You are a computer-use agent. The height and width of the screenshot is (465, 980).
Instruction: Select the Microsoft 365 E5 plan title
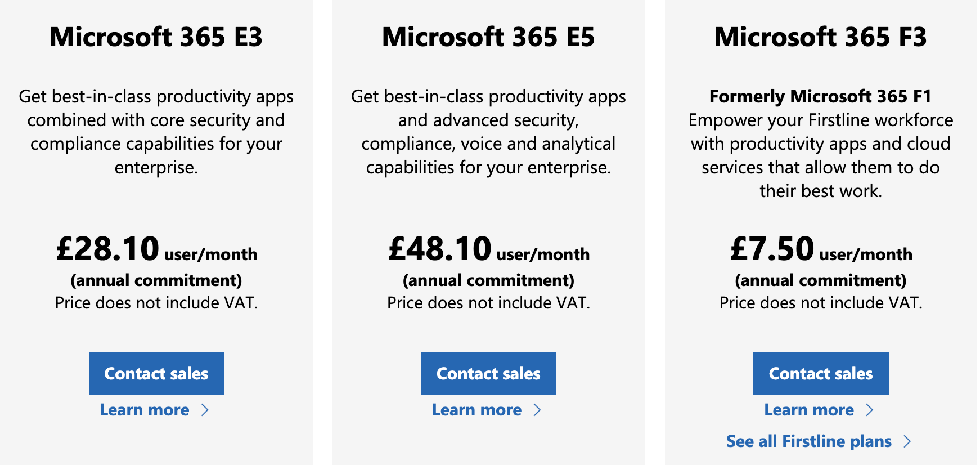click(488, 37)
